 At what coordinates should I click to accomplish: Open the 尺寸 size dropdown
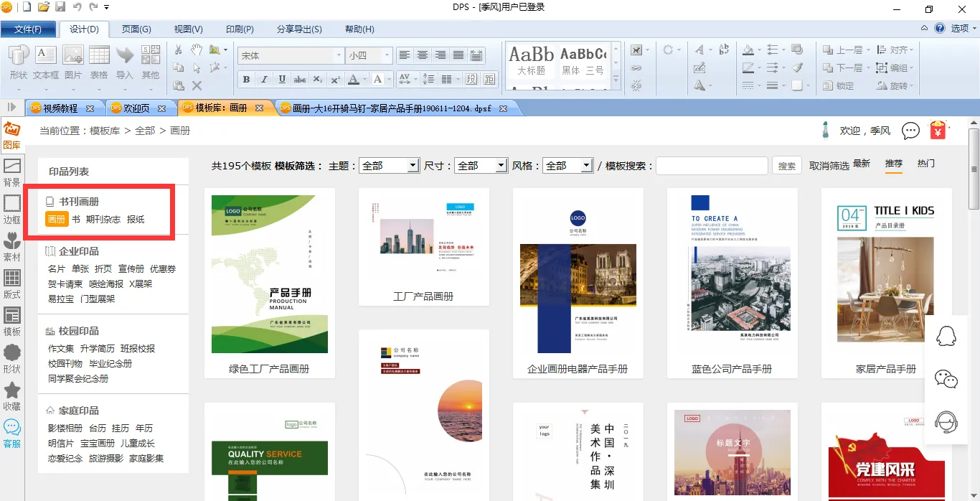(501, 166)
